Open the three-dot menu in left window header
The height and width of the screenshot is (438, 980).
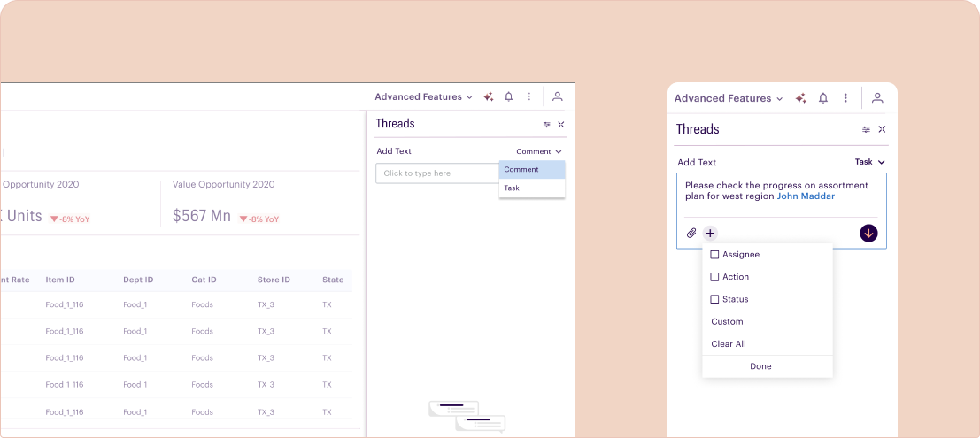(x=529, y=96)
